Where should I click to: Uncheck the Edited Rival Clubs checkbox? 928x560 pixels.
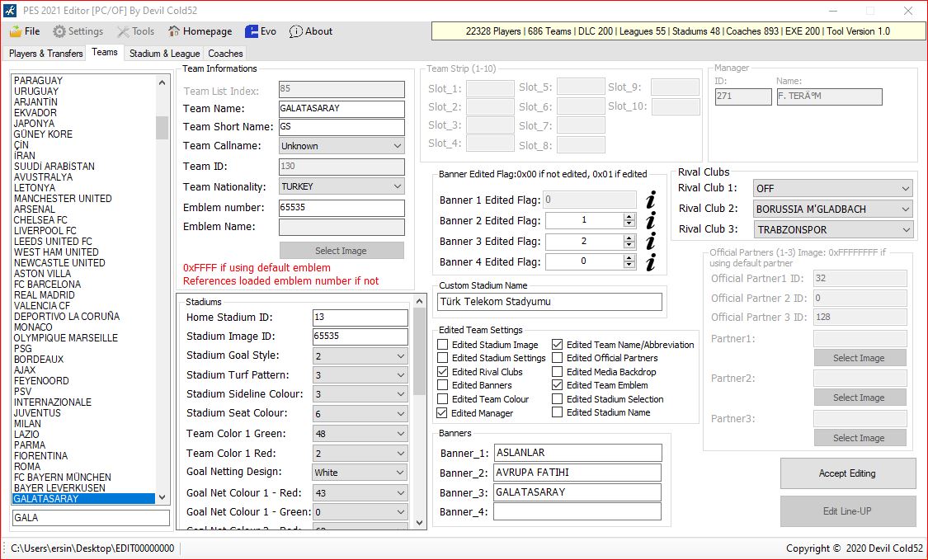coord(443,372)
